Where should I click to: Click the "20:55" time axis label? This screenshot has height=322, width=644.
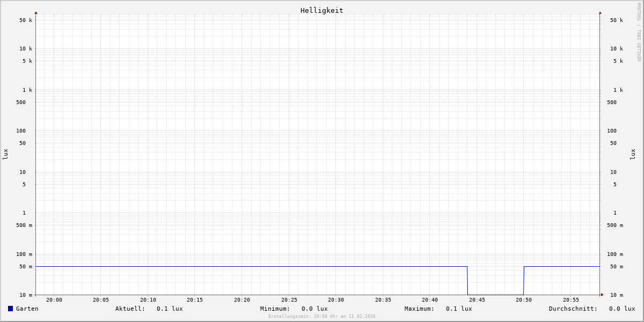pos(571,300)
